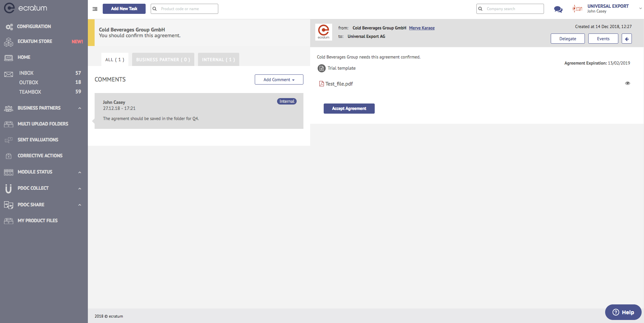Click the Multi Upload Folders label
The image size is (644, 323).
[43, 124]
